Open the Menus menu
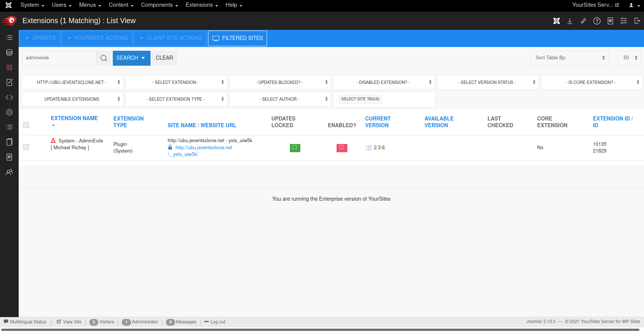This screenshot has height=332, width=644. click(x=90, y=5)
